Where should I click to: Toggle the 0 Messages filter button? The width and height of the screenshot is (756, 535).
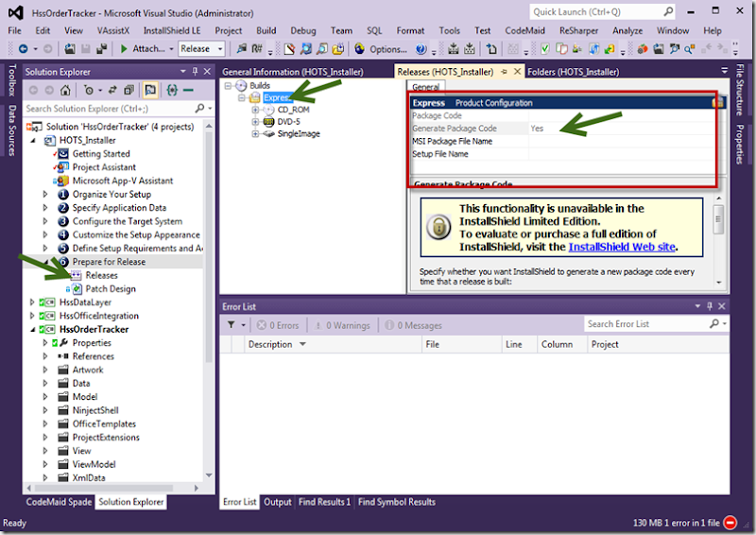[413, 325]
